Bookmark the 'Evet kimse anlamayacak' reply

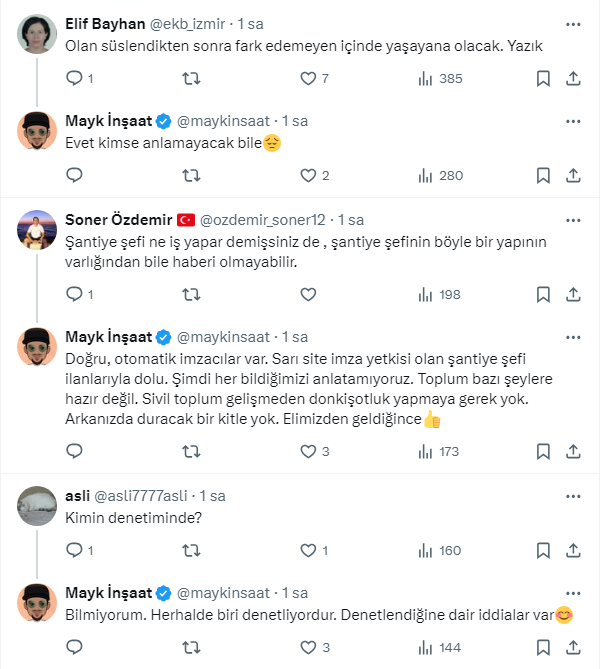pos(543,175)
